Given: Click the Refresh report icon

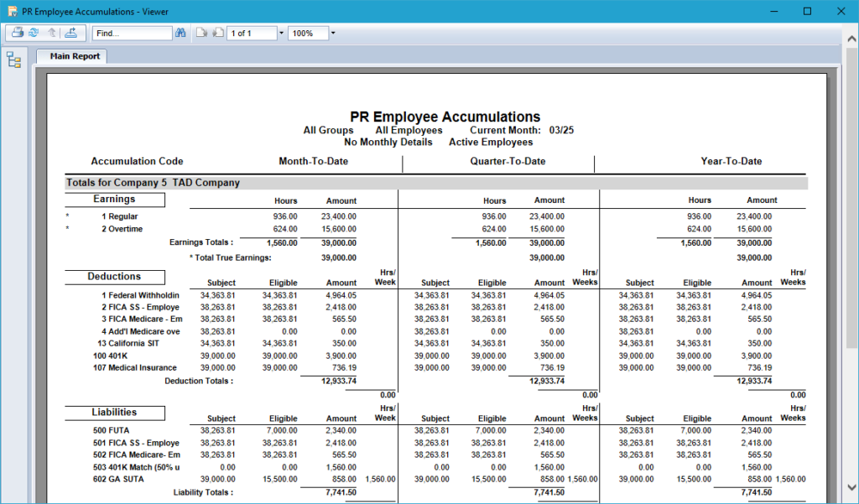Looking at the screenshot, I should [34, 33].
